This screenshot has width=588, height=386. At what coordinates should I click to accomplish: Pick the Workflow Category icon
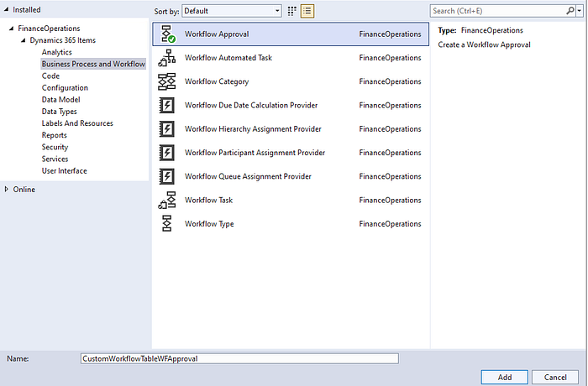click(167, 81)
